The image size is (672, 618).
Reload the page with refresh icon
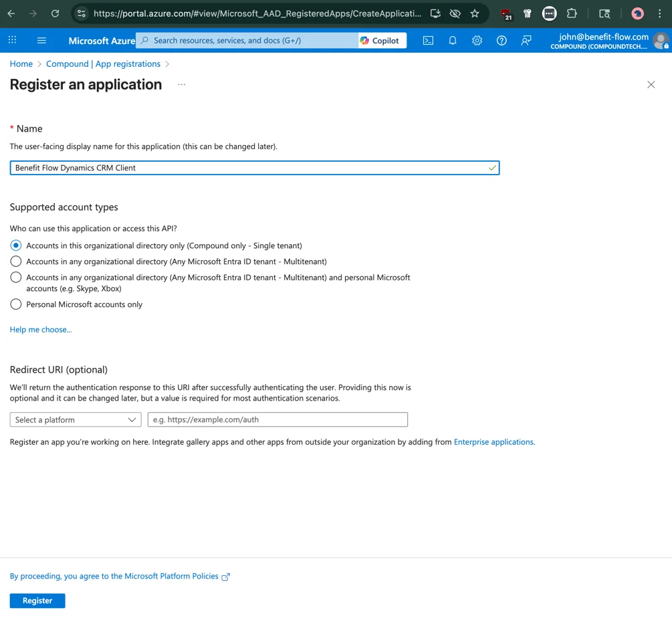55,14
